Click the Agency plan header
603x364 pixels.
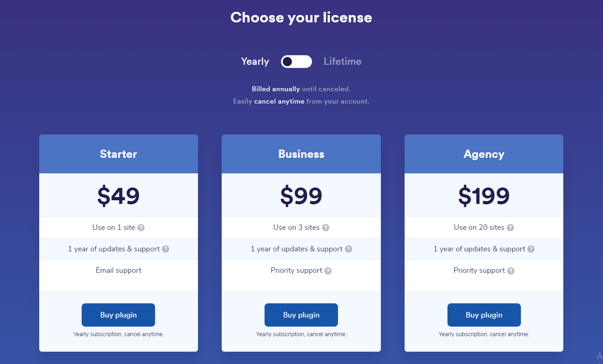click(x=484, y=154)
